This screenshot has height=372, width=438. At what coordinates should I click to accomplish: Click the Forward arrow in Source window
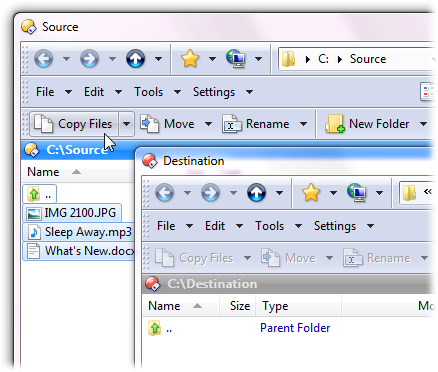coord(89,59)
